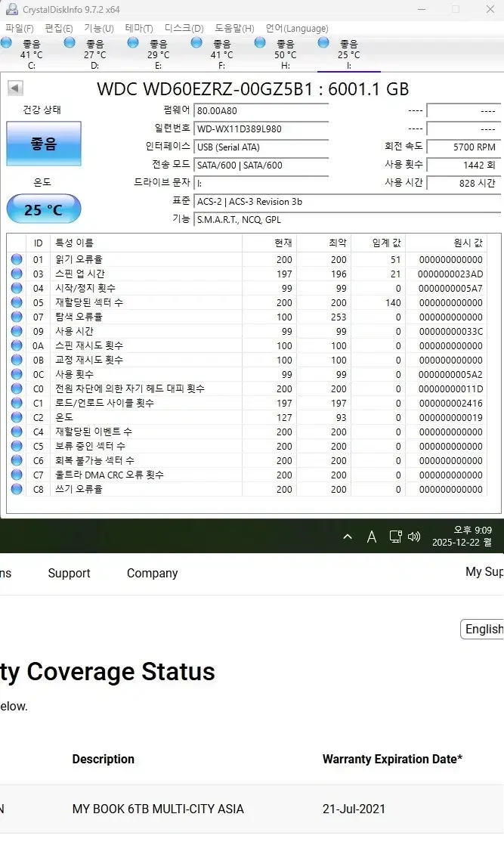Click status orb for attribute C6 회복 불가능 섹터 수
This screenshot has width=504, height=851.
[17, 460]
